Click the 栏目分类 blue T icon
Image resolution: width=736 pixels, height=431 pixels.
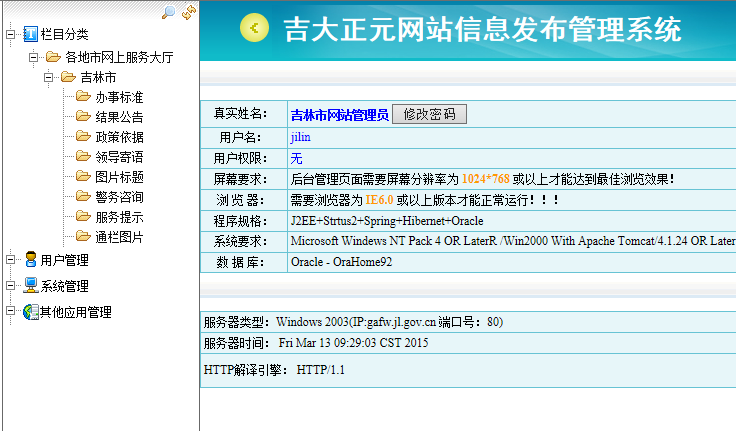click(31, 34)
